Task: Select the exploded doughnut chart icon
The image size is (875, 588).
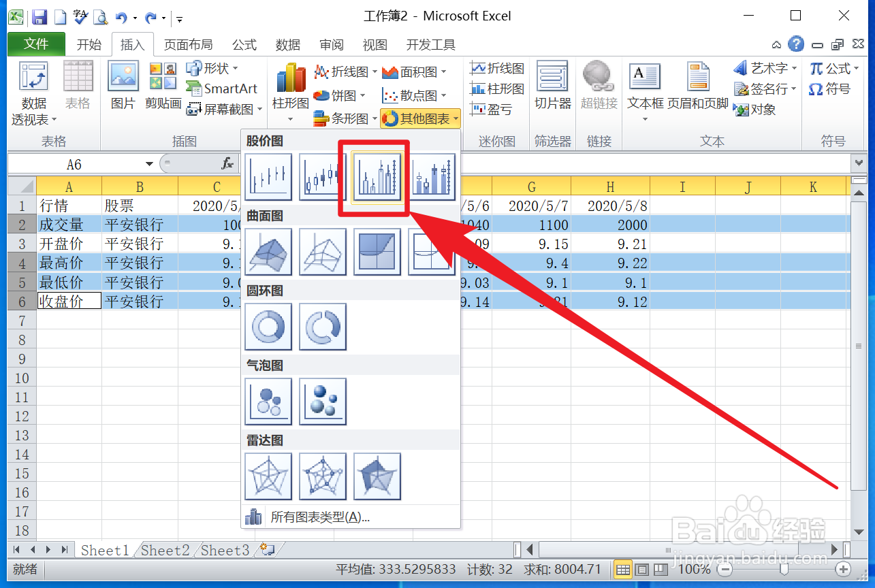Action: point(323,327)
